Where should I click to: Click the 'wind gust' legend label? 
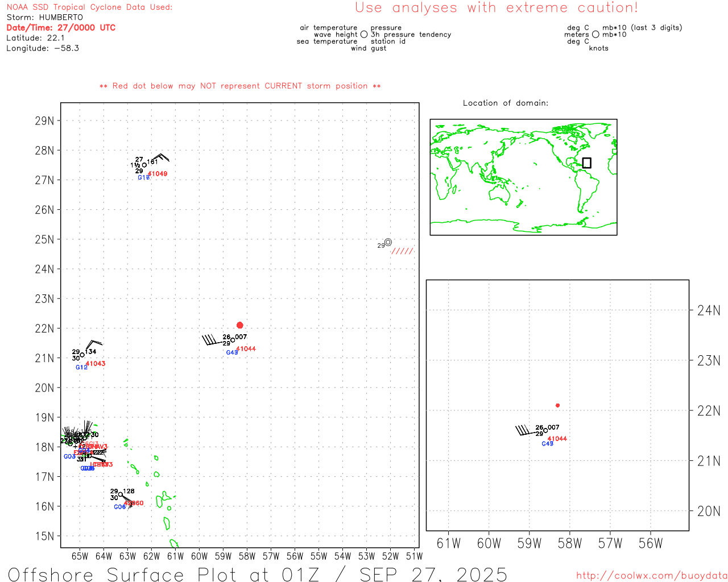tap(369, 48)
